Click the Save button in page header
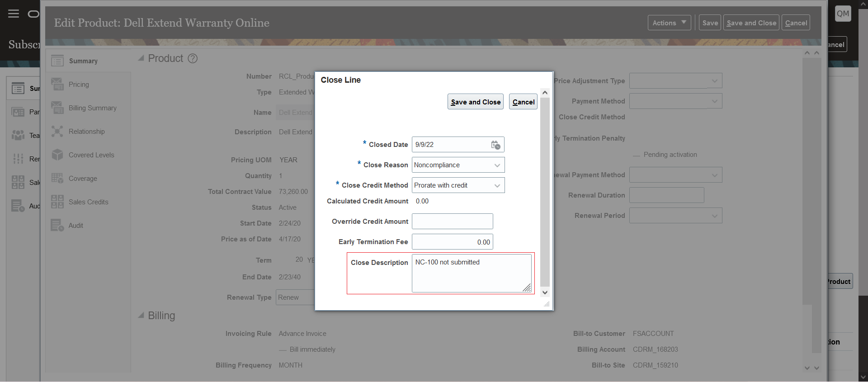This screenshot has height=382, width=868. point(710,23)
